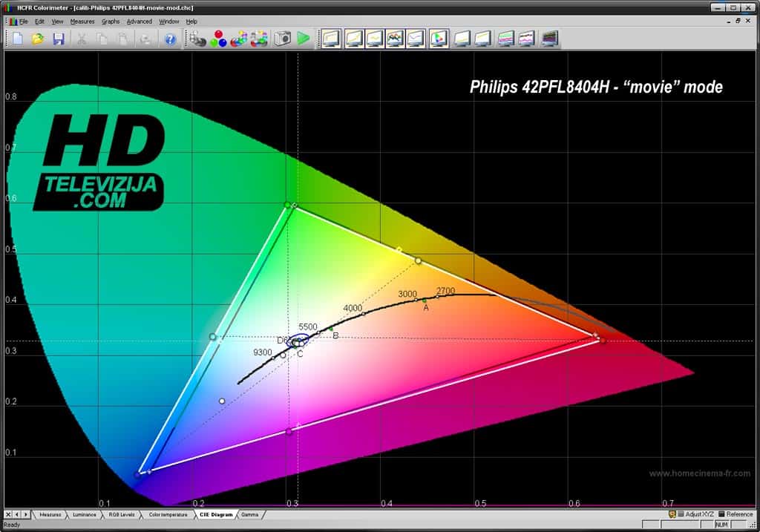Viewport: 760px width, 532px height.
Task: Switch to the RGB Levels tab
Action: pyautogui.click(x=121, y=514)
